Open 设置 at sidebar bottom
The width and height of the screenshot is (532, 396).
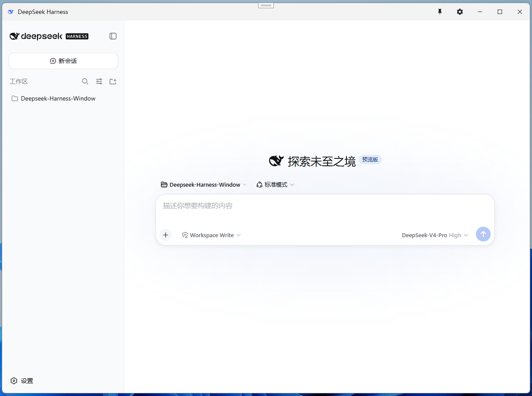click(22, 381)
